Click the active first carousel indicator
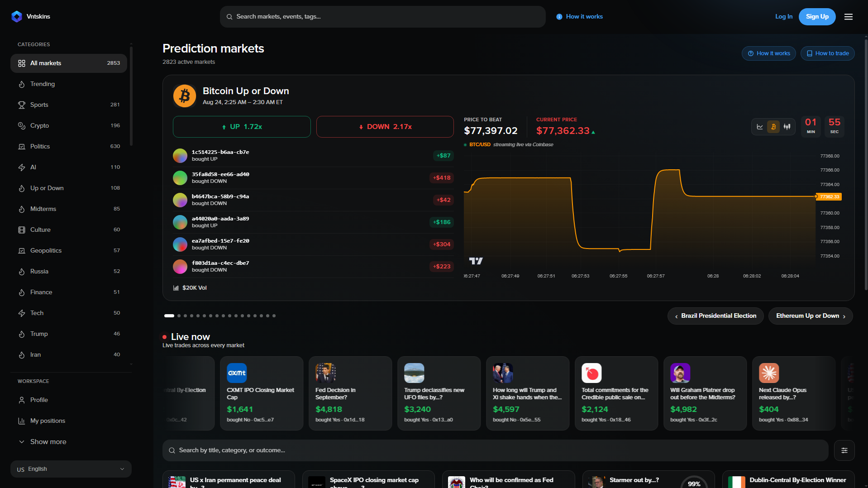The height and width of the screenshot is (488, 868). [169, 316]
